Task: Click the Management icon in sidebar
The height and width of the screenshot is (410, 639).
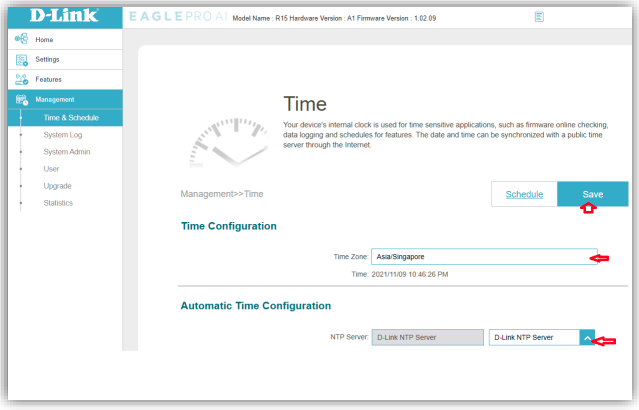Action: point(19,99)
